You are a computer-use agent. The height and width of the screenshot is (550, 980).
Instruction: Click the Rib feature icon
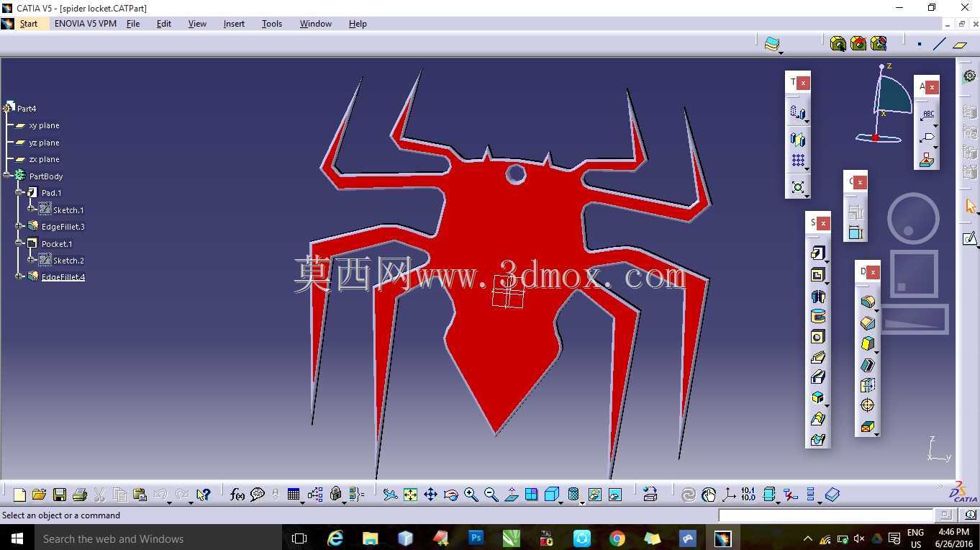[817, 357]
